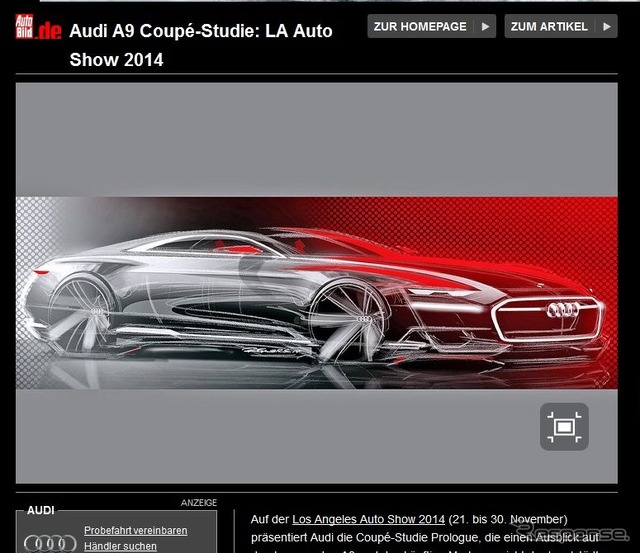Follow the Los Angeles Auto Show 2014 link
Viewport: 640px width, 553px height.
368,520
